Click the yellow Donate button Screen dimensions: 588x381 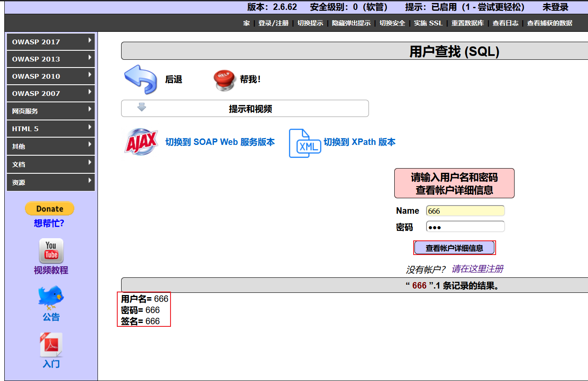(49, 208)
